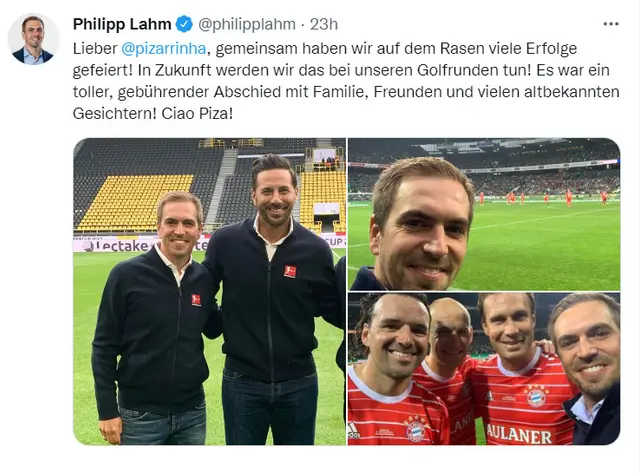Open the three-dot more options menu
640x473 pixels.
[611, 24]
